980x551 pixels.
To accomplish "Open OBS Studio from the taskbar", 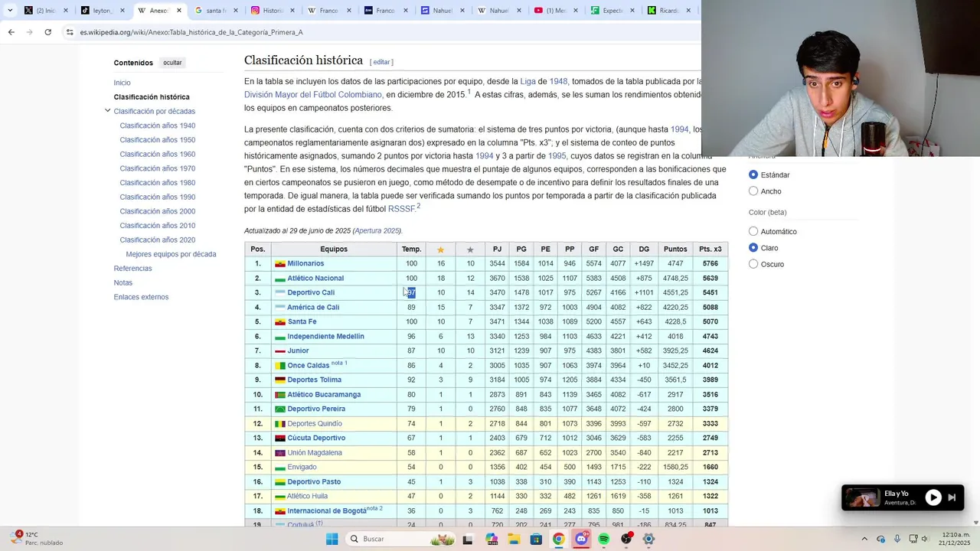I will 626,539.
